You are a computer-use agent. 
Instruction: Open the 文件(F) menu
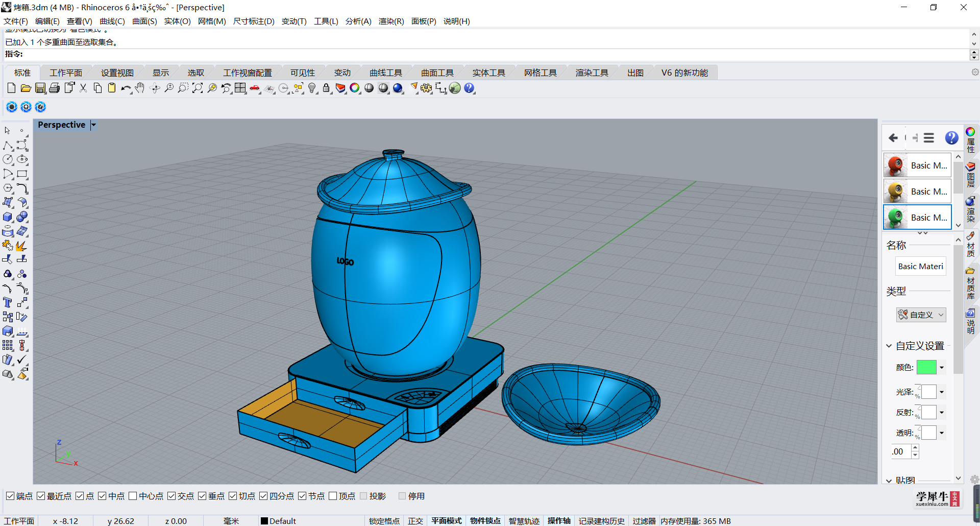coord(16,21)
